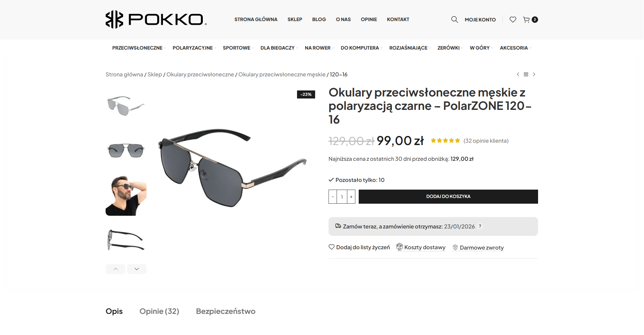
Task: Click the back-to-shop grid icon
Action: [526, 74]
